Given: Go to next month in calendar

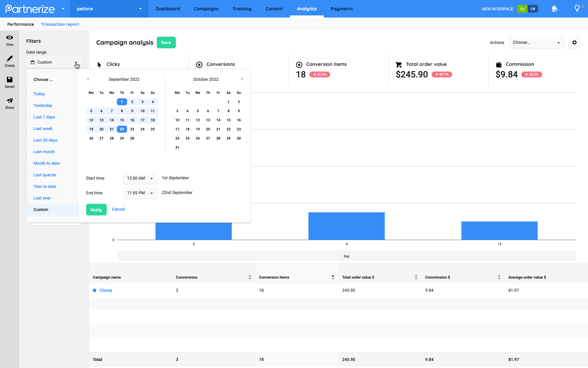Looking at the screenshot, I should point(242,79).
